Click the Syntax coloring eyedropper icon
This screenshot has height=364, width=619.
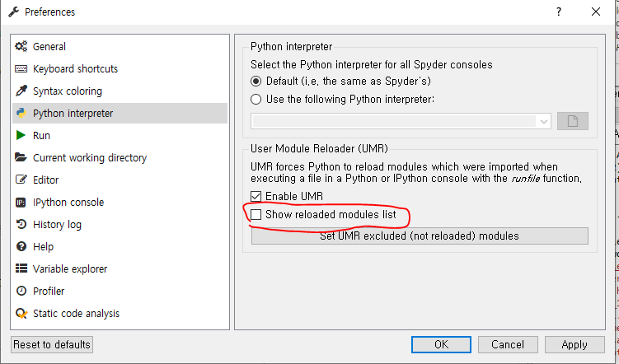(x=21, y=91)
